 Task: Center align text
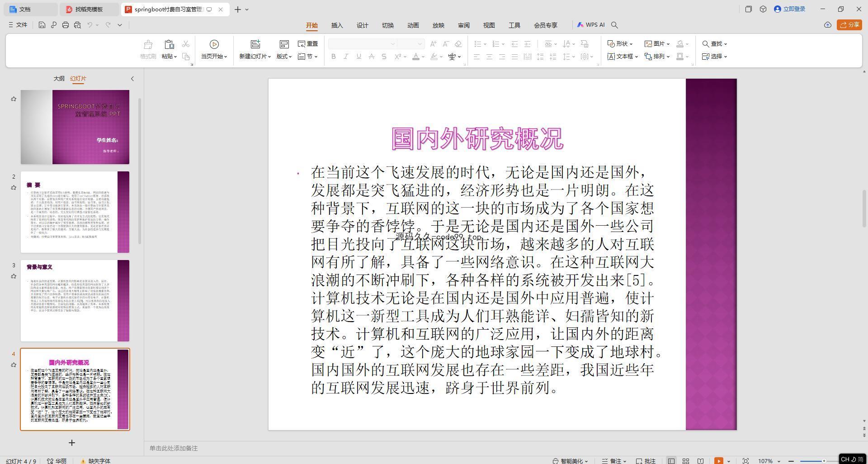(489, 57)
